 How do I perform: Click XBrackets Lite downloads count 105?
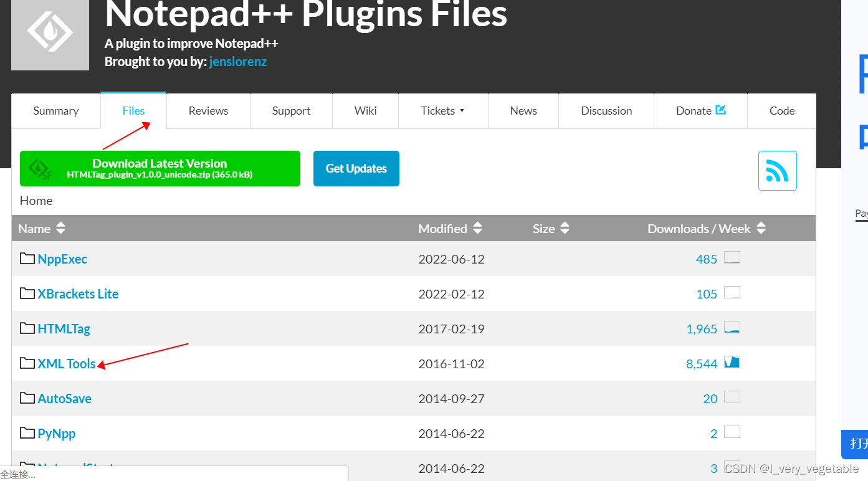(x=707, y=294)
